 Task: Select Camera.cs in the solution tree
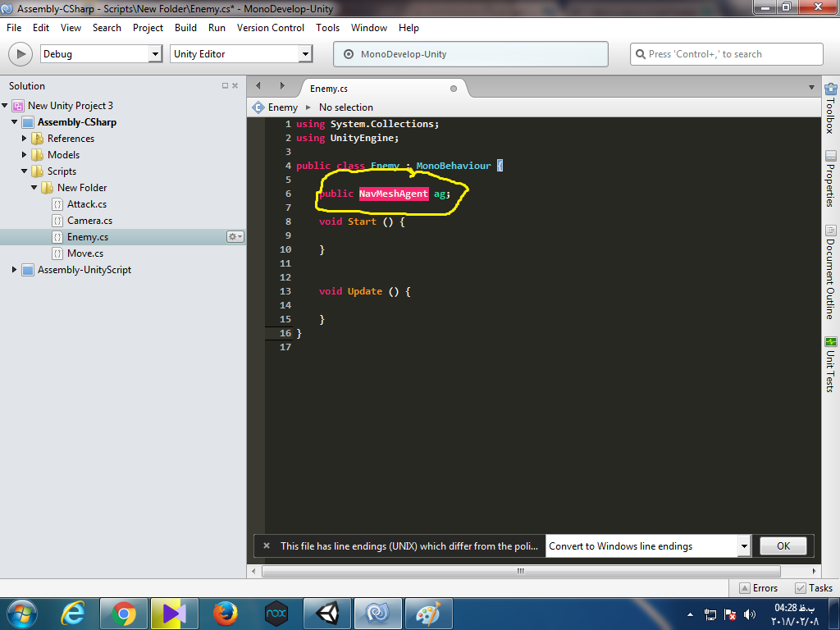[x=89, y=221]
